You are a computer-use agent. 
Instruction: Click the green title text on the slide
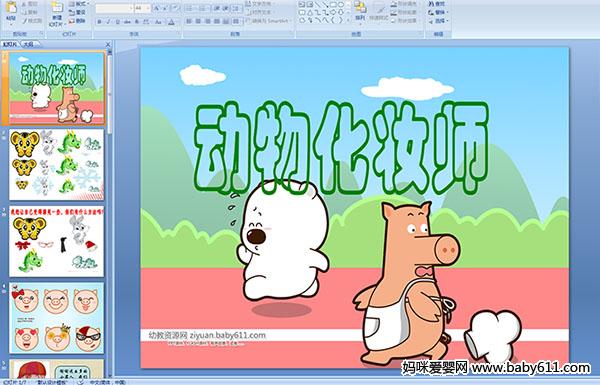pos(341,147)
